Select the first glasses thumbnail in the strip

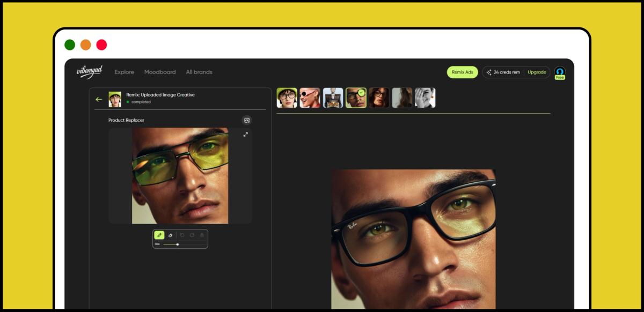point(287,98)
